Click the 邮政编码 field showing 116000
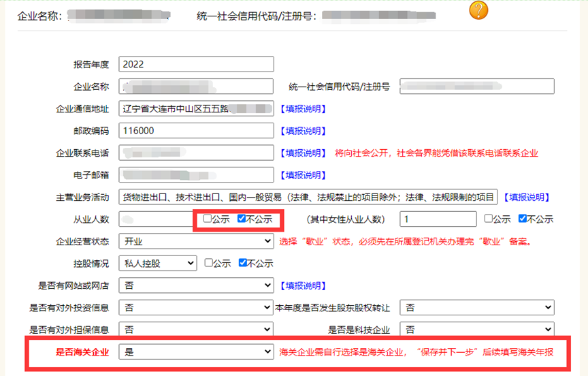 pyautogui.click(x=196, y=131)
